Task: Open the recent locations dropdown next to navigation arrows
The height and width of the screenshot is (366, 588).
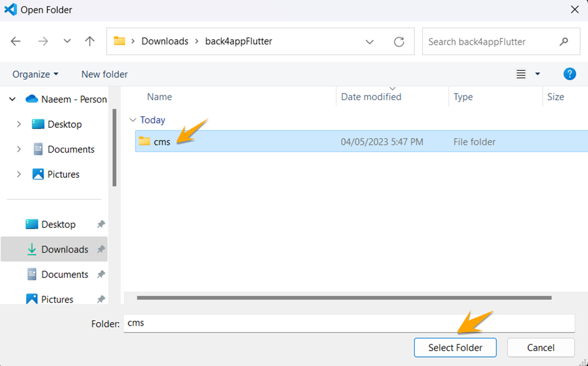Action: click(66, 41)
